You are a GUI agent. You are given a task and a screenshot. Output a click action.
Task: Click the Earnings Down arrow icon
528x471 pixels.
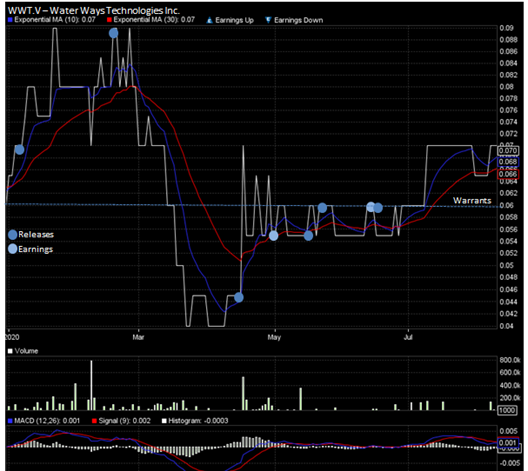point(268,20)
